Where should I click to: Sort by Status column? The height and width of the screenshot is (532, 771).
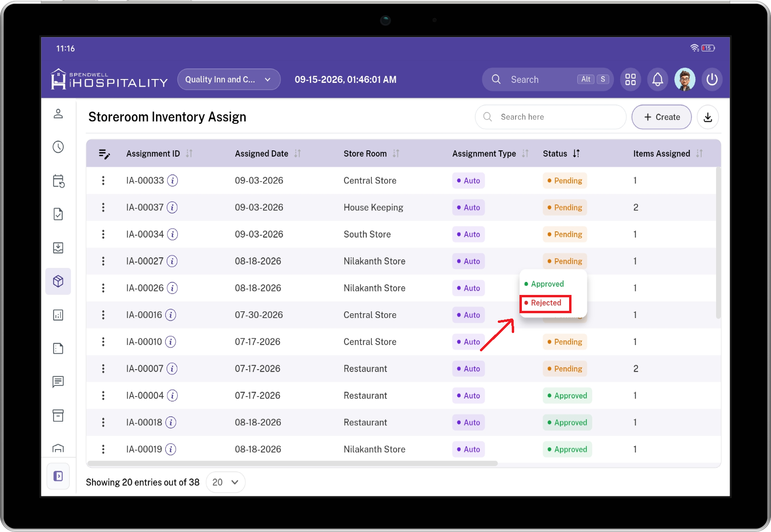[x=576, y=154]
